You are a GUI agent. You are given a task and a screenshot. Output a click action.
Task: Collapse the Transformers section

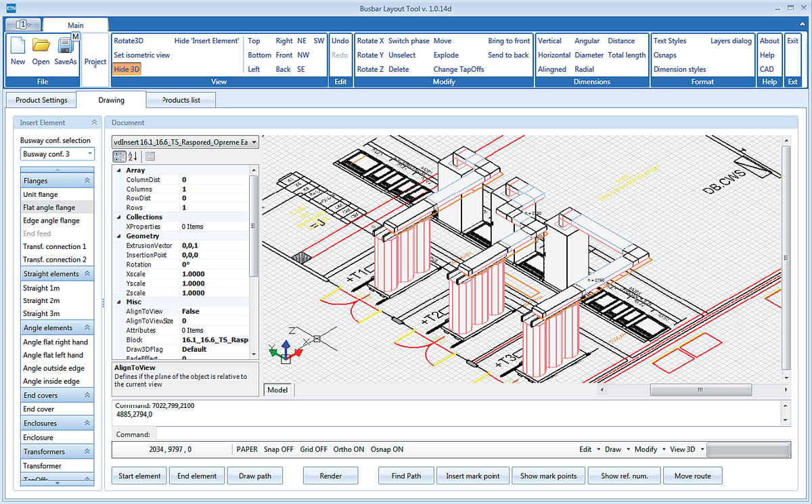pyautogui.click(x=87, y=452)
